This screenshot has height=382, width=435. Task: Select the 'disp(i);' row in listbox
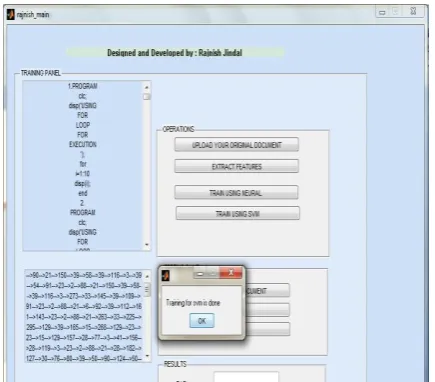pos(83,183)
